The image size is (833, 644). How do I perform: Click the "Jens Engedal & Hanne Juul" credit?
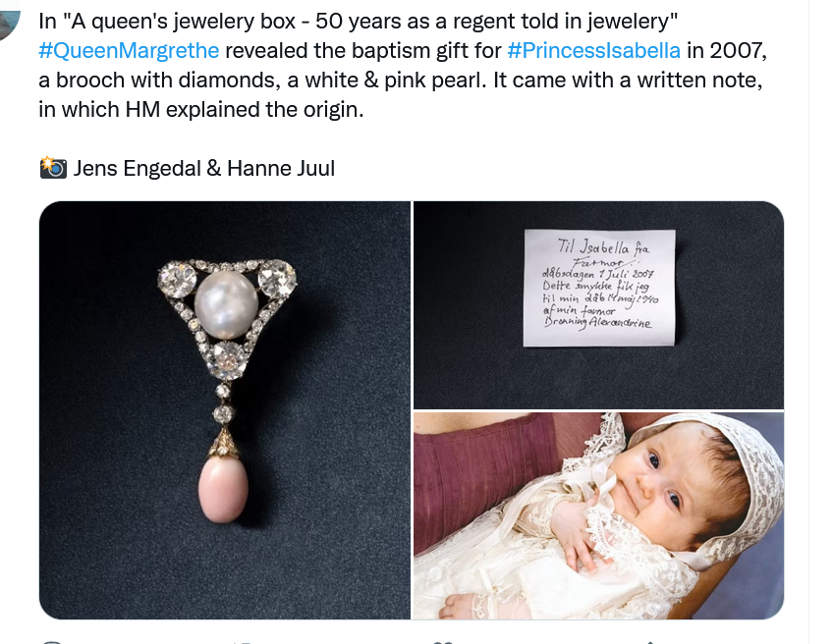click(203, 168)
